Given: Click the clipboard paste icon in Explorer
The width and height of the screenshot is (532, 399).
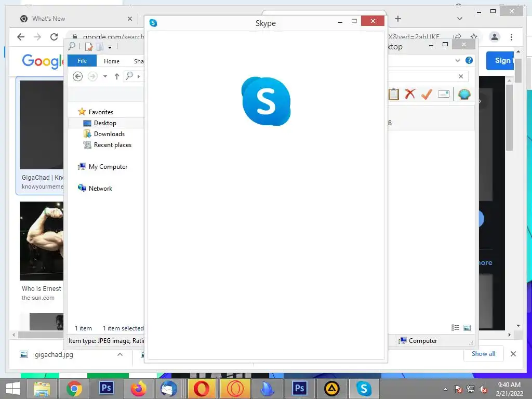Looking at the screenshot, I should 394,94.
